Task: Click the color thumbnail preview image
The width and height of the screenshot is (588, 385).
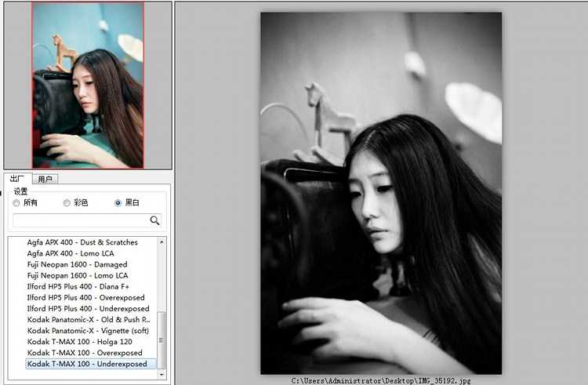Action: click(x=88, y=85)
